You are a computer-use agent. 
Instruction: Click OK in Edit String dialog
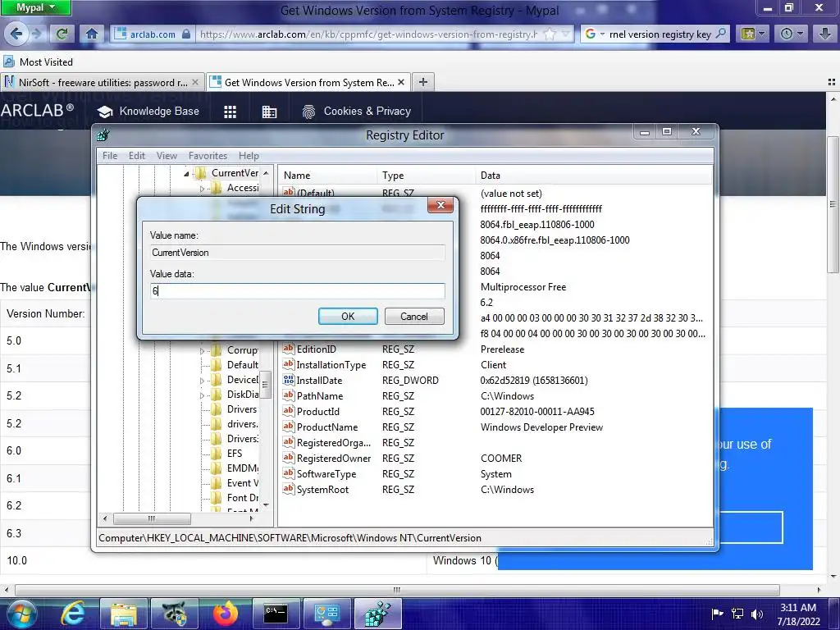point(348,316)
